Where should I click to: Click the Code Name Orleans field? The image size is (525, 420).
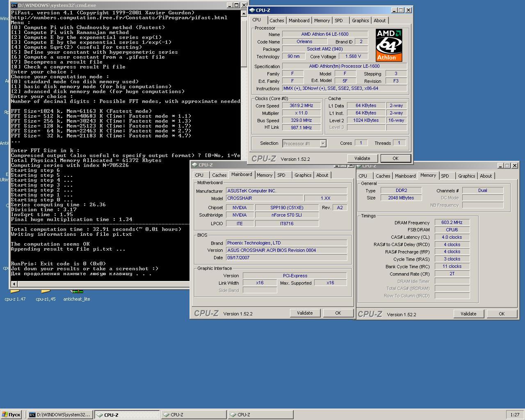tap(304, 41)
